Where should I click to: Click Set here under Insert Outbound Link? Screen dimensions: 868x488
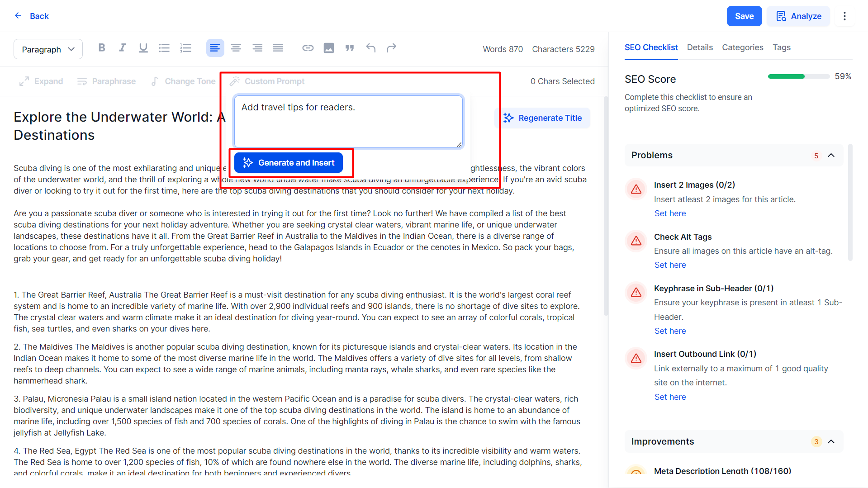click(x=670, y=397)
